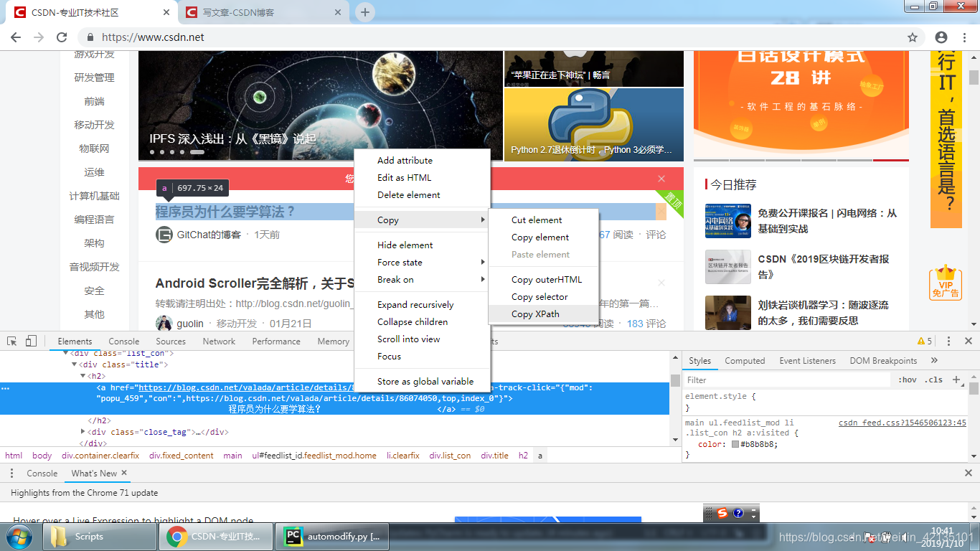Open 编程语言 sidebar category
Image resolution: width=980 pixels, height=551 pixels.
coord(94,220)
